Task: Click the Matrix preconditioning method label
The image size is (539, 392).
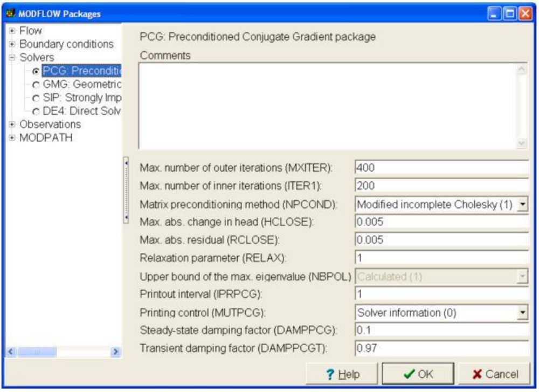Action: [238, 204]
